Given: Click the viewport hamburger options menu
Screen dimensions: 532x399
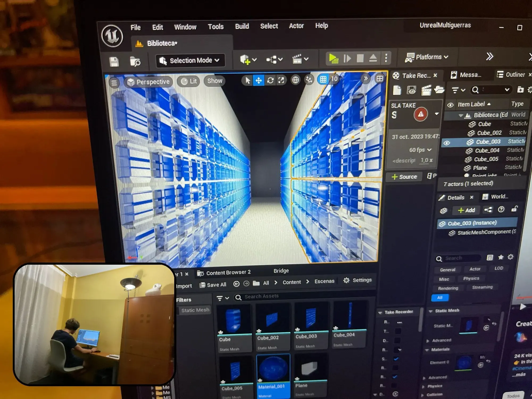Looking at the screenshot, I should click(x=114, y=83).
